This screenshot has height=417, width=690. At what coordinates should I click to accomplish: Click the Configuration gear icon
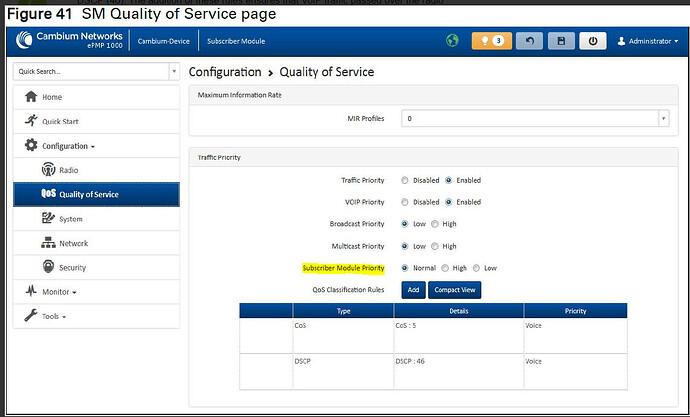31,145
